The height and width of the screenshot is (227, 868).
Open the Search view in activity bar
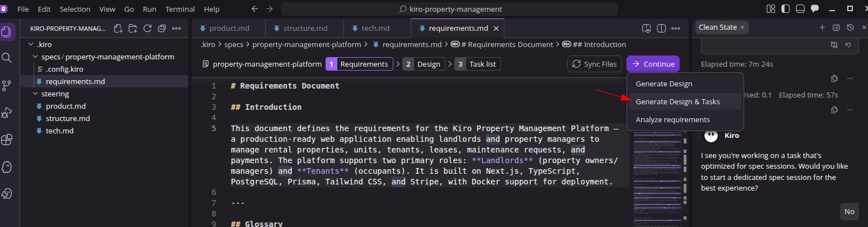click(7, 58)
